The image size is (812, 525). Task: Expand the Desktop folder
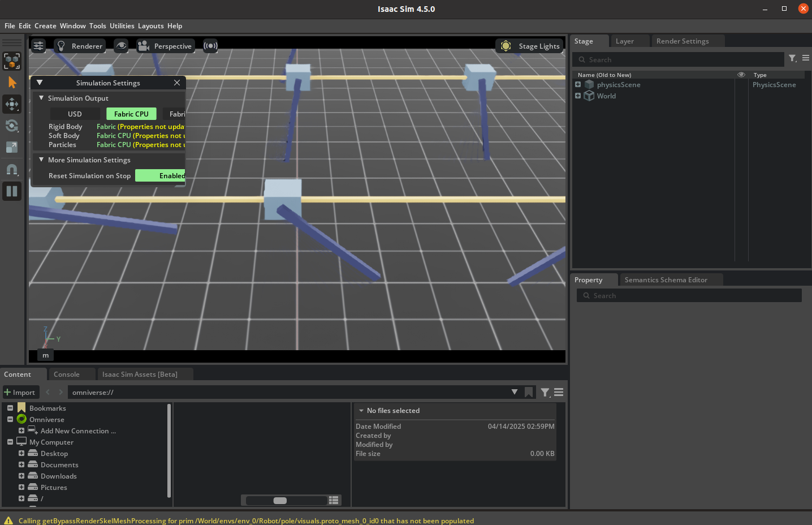tap(21, 453)
